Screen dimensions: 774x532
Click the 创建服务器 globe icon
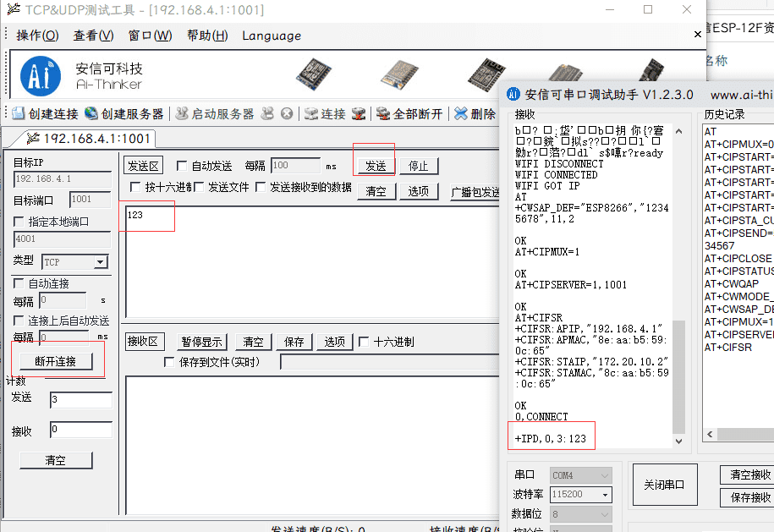(91, 113)
